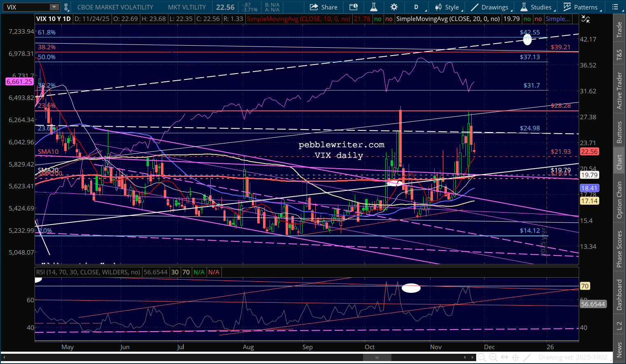Image resolution: width=626 pixels, height=364 pixels.
Task: Zoom out using the magnifier minus icon
Action: click(481, 357)
